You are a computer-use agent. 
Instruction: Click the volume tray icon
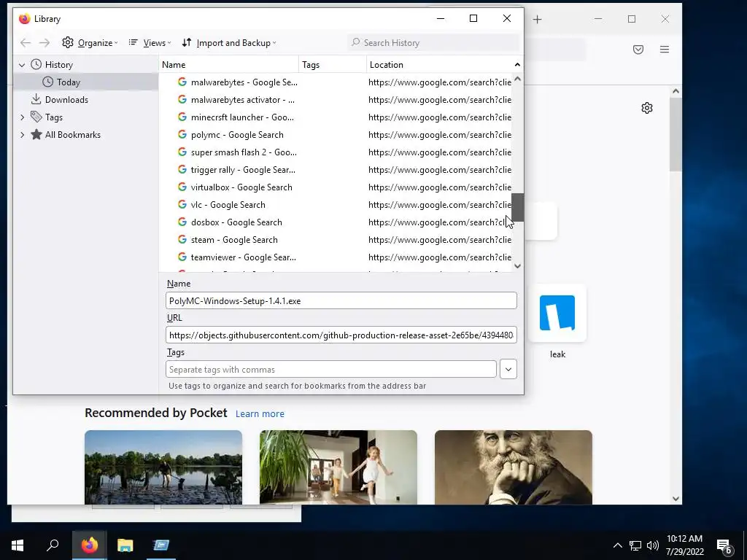pyautogui.click(x=653, y=545)
